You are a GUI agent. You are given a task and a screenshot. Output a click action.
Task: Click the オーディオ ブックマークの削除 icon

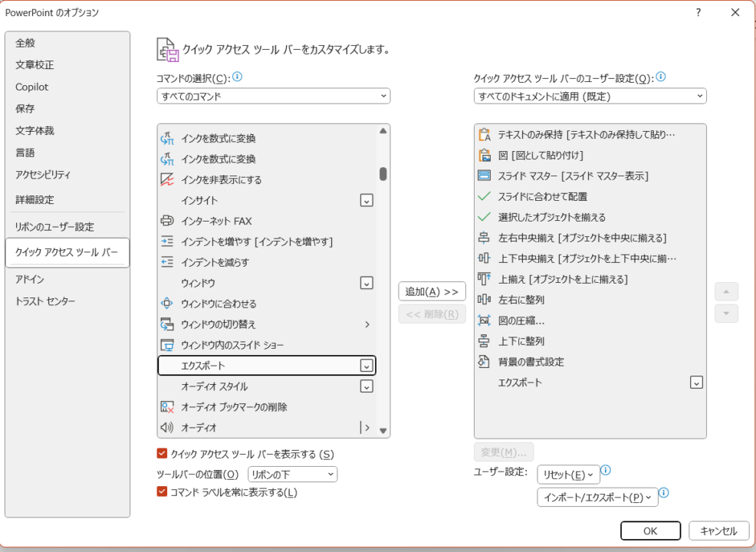(x=167, y=407)
